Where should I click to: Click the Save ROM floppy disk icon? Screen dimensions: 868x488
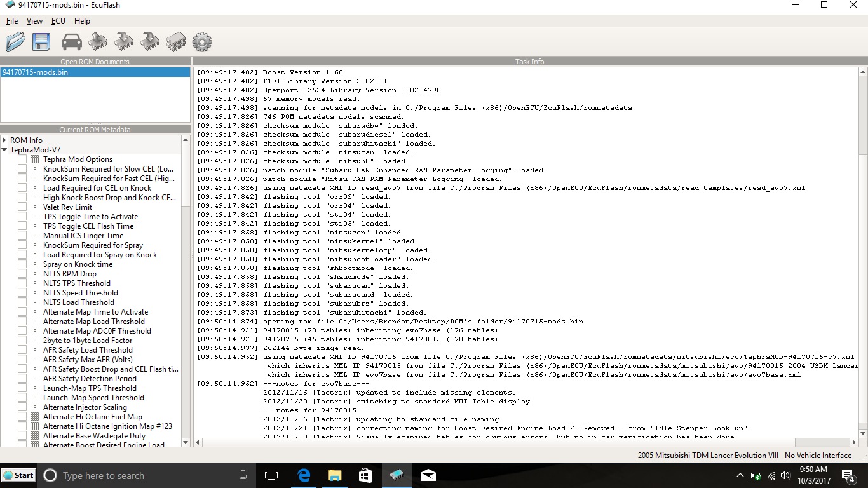point(41,42)
